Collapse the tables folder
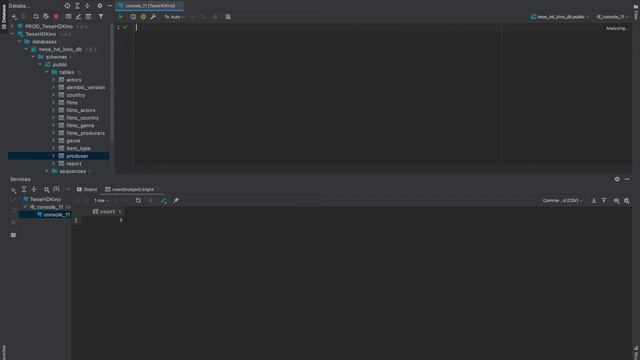 pos(47,72)
